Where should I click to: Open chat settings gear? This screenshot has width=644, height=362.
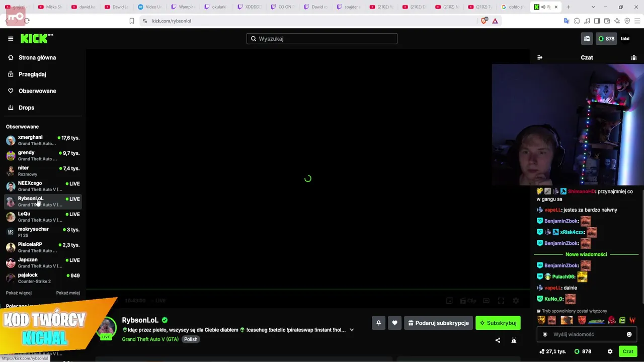pos(610,351)
